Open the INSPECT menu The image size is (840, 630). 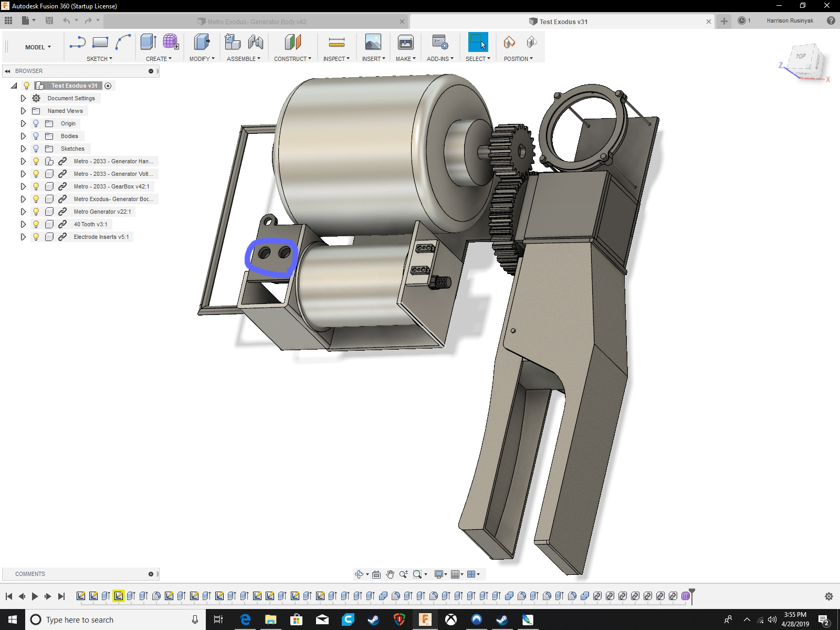[x=336, y=59]
